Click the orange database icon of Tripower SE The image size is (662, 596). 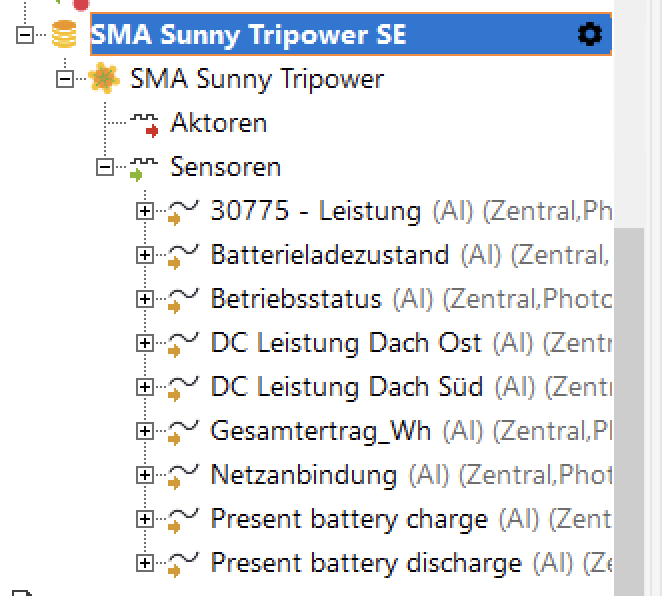[x=64, y=34]
